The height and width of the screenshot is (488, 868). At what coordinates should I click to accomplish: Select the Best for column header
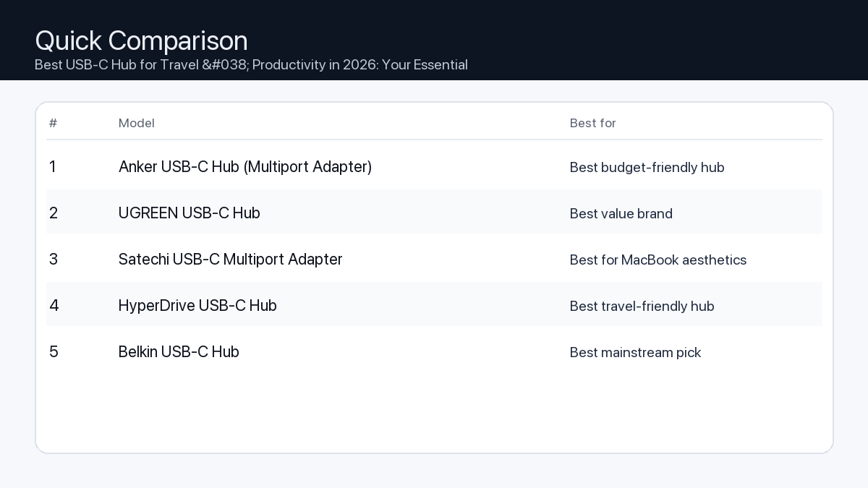(593, 123)
